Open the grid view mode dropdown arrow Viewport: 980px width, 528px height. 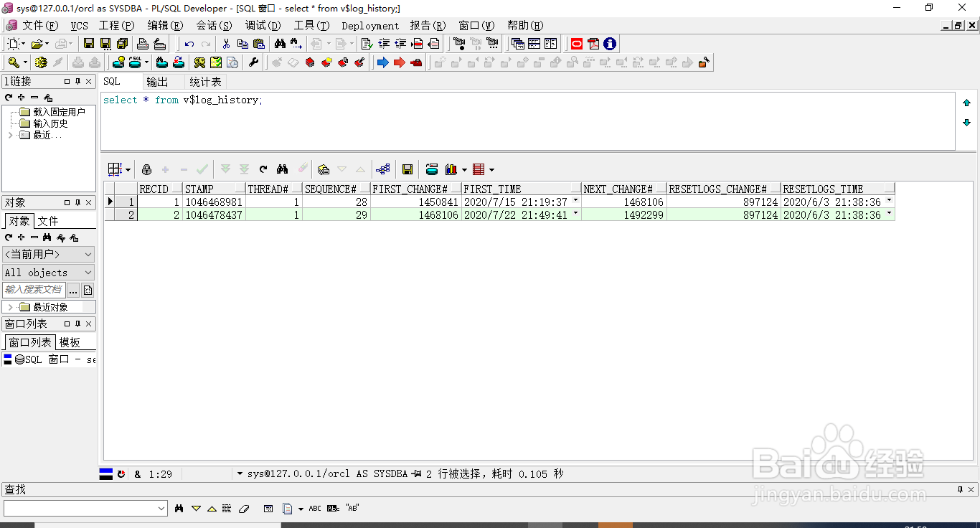(x=128, y=170)
